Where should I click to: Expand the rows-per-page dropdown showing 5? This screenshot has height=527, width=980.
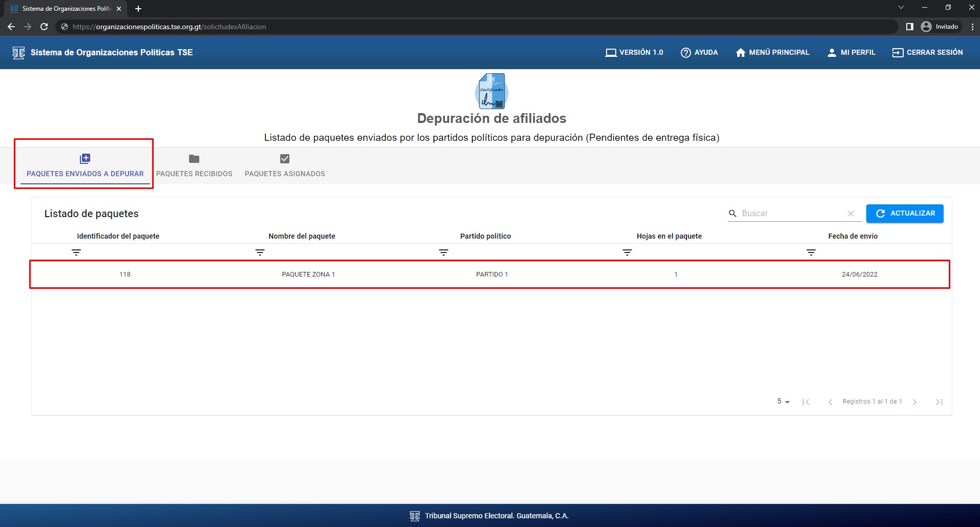pyautogui.click(x=783, y=402)
